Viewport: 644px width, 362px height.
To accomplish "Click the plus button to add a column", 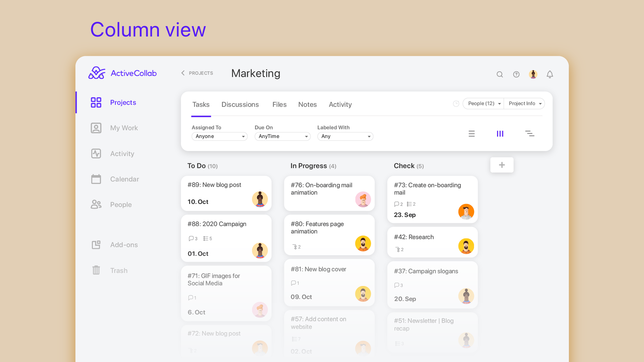I will click(x=502, y=165).
